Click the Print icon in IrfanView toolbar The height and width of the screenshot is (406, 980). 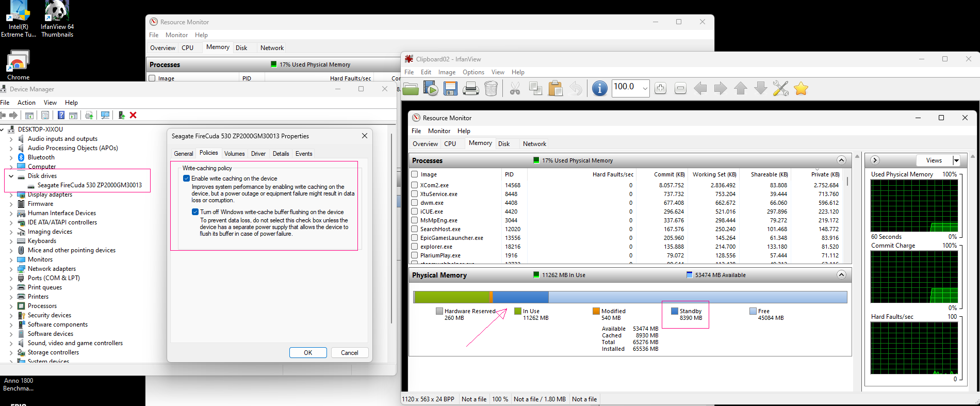471,88
